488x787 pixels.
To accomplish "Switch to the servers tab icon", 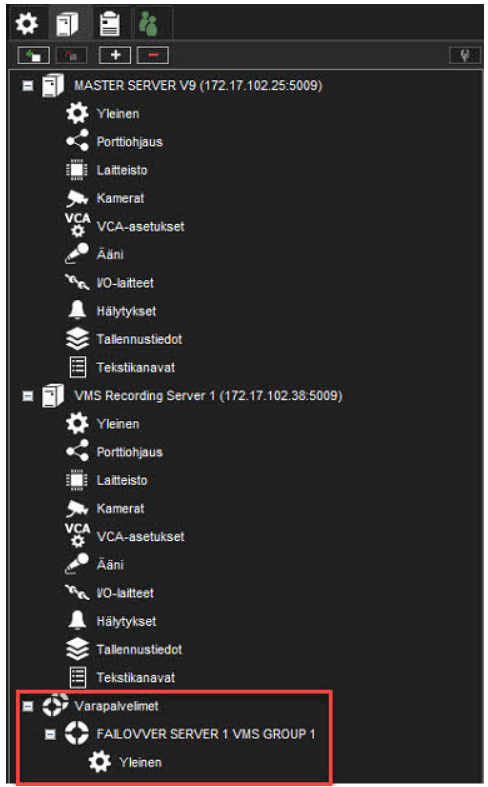I will [x=67, y=24].
